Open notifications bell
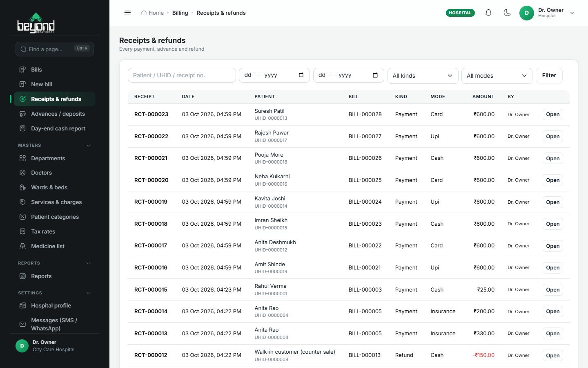Viewport: 588px width, 368px height. click(488, 13)
